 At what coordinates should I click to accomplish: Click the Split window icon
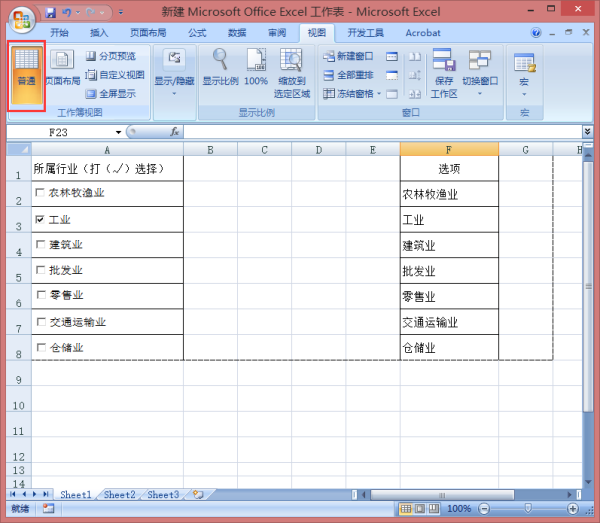(x=392, y=57)
